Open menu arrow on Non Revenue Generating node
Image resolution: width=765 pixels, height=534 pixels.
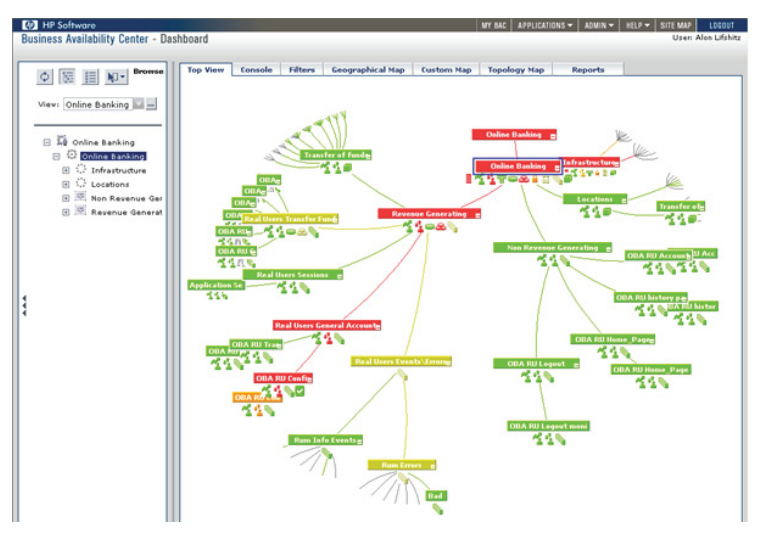[x=608, y=249]
